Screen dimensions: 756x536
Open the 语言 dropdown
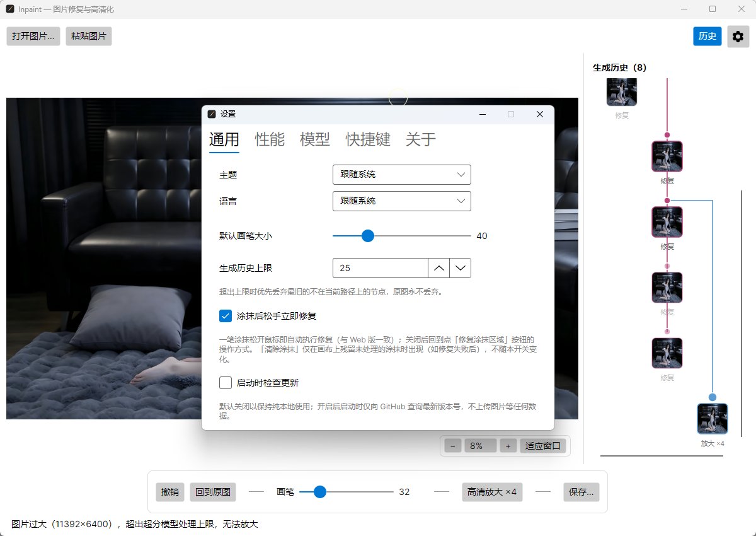401,201
